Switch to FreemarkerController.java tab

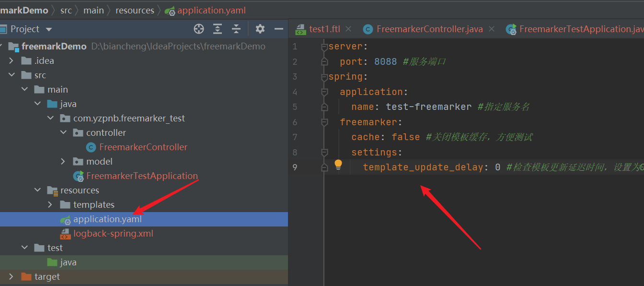coord(429,29)
